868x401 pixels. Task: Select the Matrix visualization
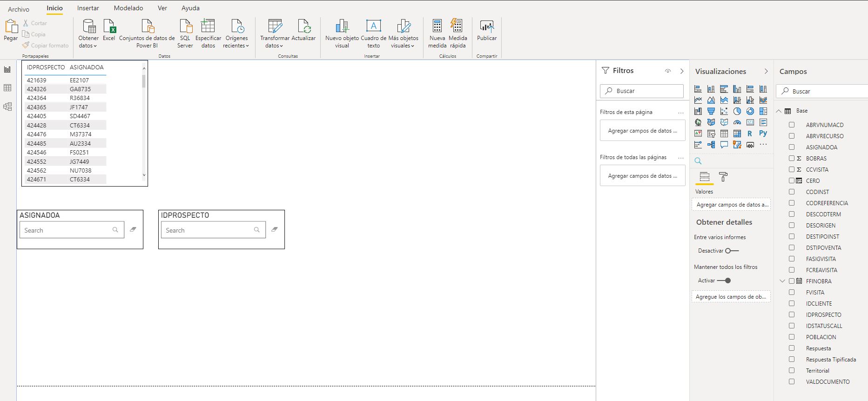click(737, 134)
